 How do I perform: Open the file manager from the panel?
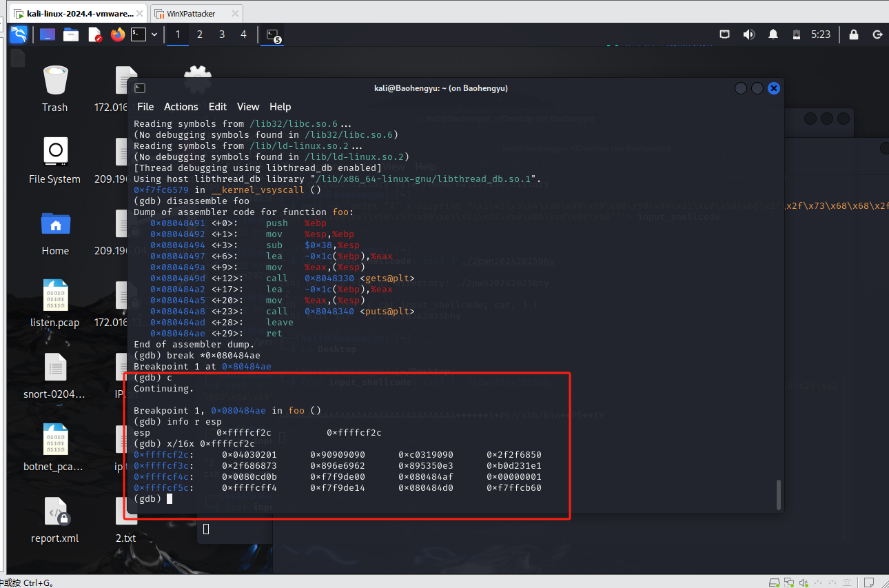click(71, 34)
